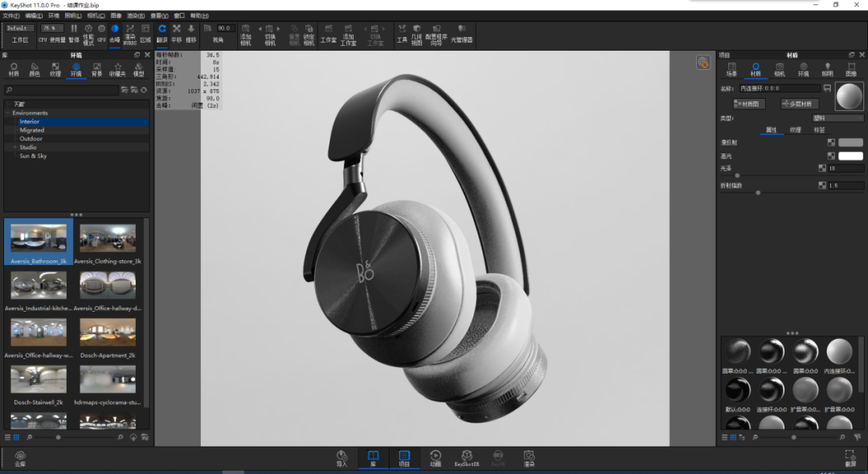Open the 类型 material type dropdown
868x474 pixels.
click(837, 118)
